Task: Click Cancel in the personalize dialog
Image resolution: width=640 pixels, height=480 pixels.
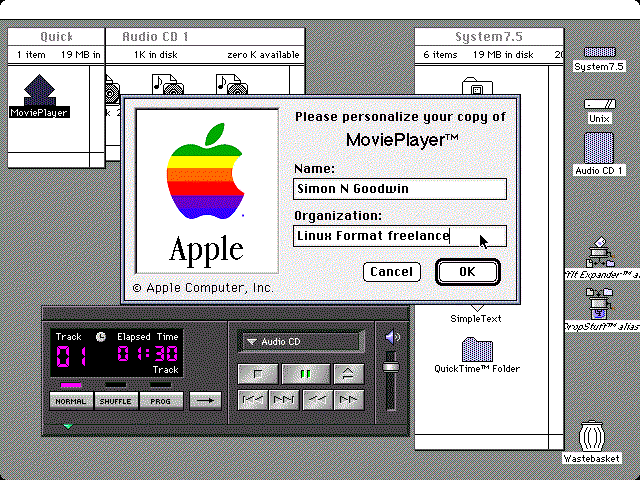Action: click(x=391, y=272)
